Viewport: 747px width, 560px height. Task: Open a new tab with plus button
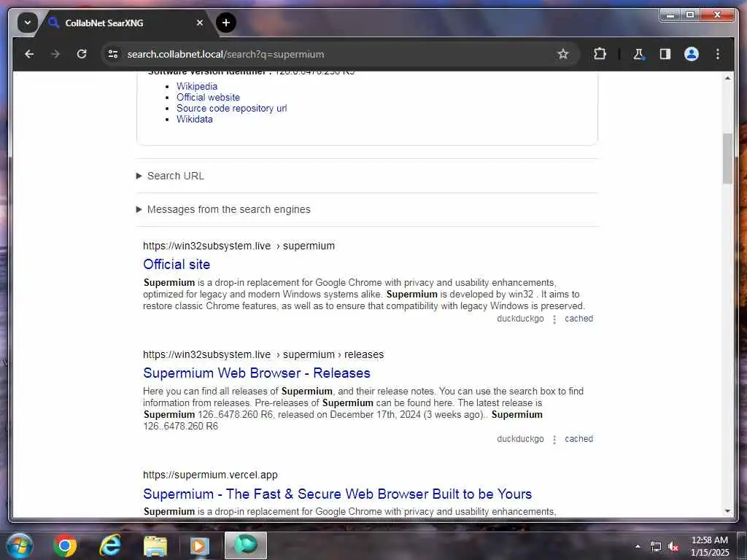click(226, 23)
